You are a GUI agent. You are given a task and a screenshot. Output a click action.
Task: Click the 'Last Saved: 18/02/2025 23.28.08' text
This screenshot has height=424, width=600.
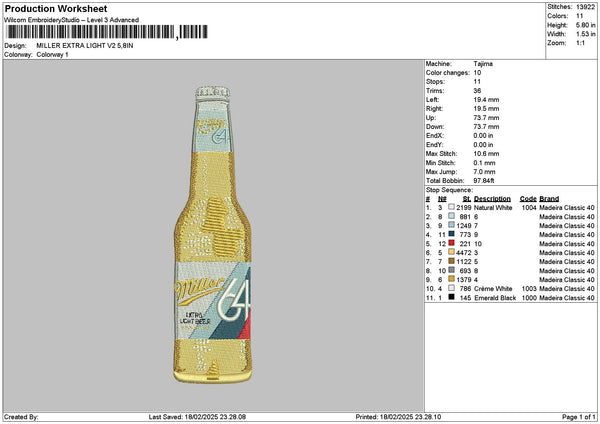(x=197, y=417)
